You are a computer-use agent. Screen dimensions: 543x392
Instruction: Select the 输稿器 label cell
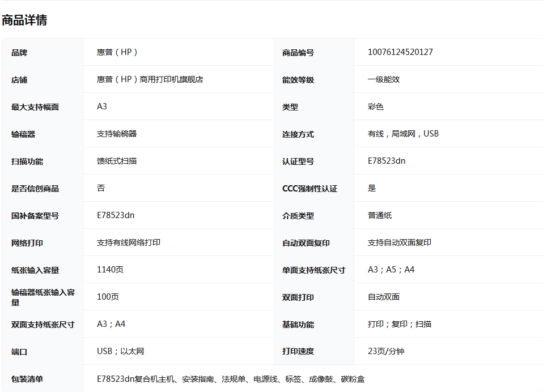[x=23, y=134]
